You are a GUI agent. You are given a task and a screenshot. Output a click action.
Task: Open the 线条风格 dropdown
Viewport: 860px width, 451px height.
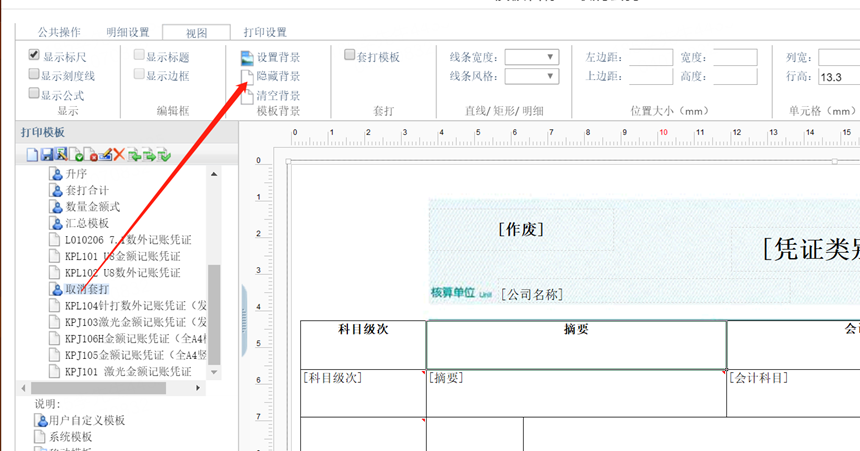pyautogui.click(x=531, y=76)
